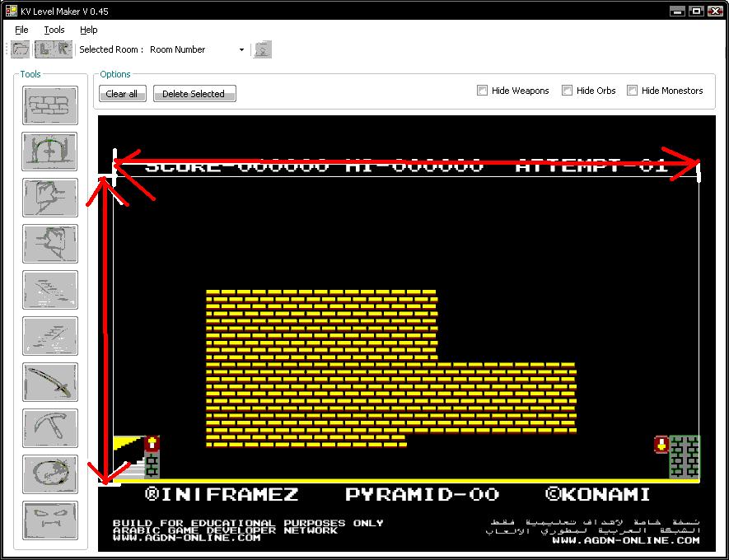Click the KV Level Maker title icon
Image resolution: width=729 pixels, height=560 pixels.
pos(12,11)
